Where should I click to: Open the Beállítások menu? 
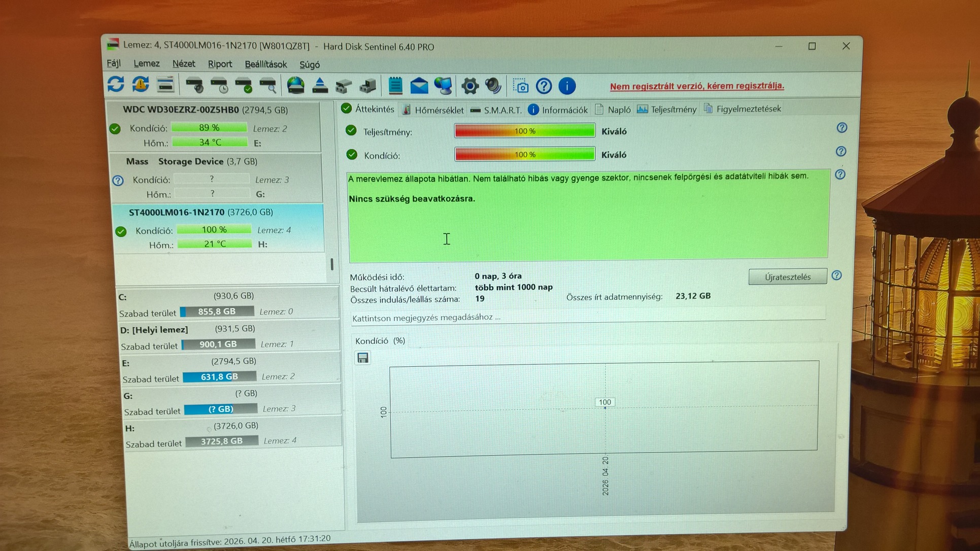pyautogui.click(x=265, y=64)
